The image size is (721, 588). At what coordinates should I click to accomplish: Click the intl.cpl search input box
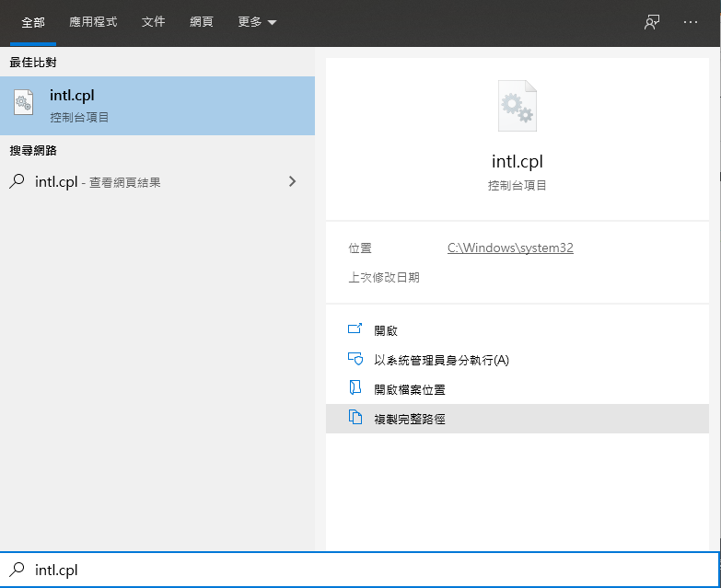360,570
